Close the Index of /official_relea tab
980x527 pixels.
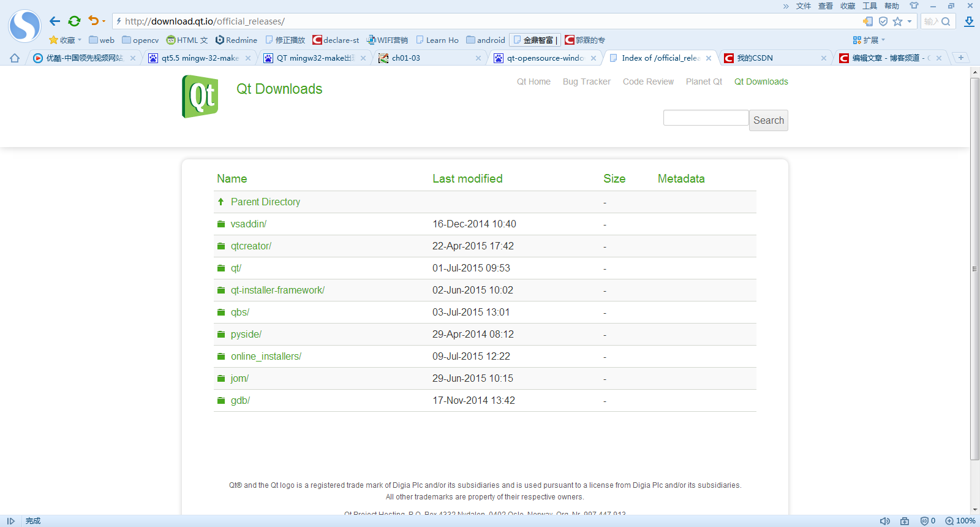tap(709, 58)
